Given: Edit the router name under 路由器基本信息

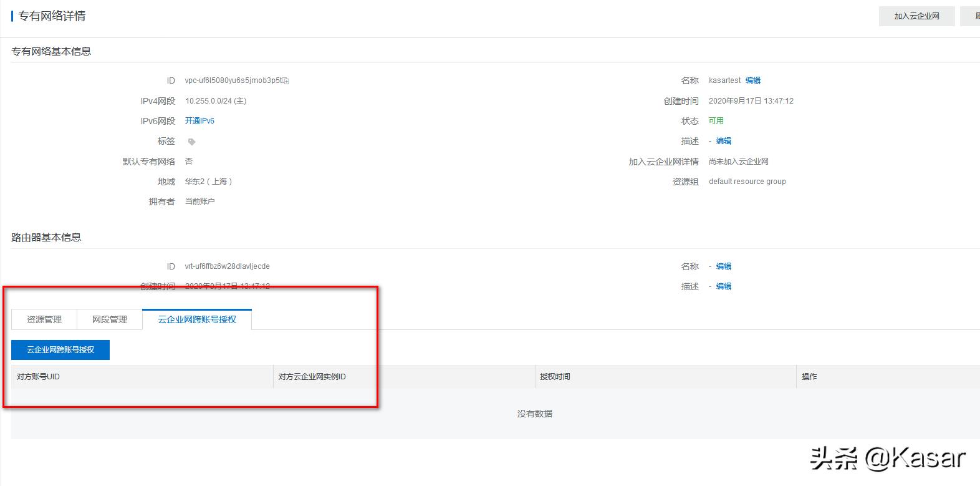Looking at the screenshot, I should tap(723, 266).
